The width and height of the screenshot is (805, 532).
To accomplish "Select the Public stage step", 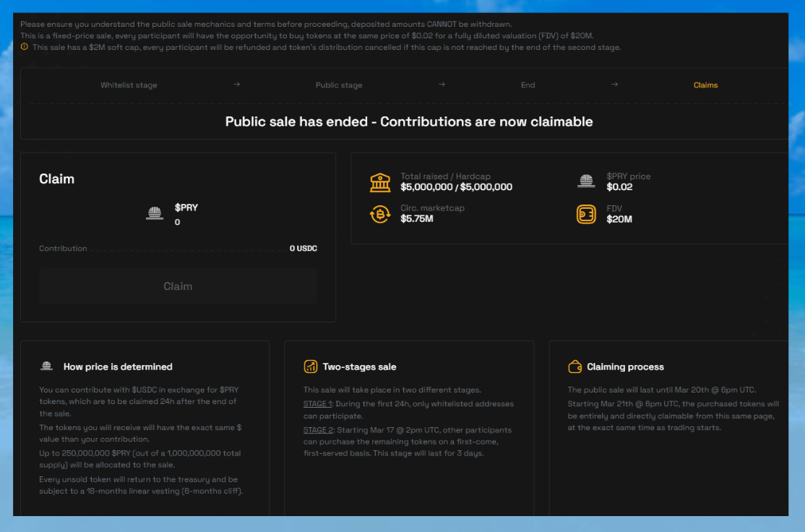I will (339, 85).
